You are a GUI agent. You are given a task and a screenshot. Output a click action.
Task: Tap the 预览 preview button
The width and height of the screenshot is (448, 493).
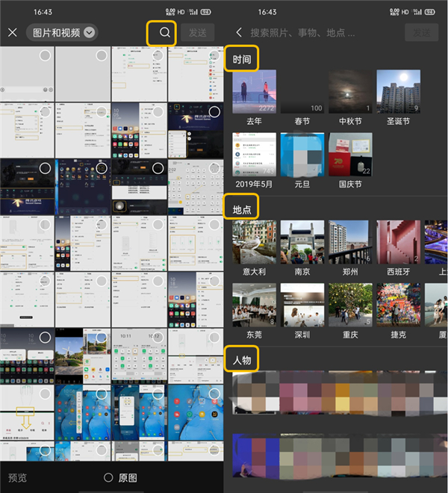(x=17, y=477)
